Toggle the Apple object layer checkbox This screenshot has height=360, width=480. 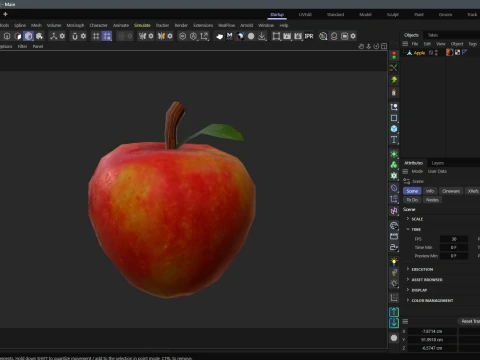431,53
